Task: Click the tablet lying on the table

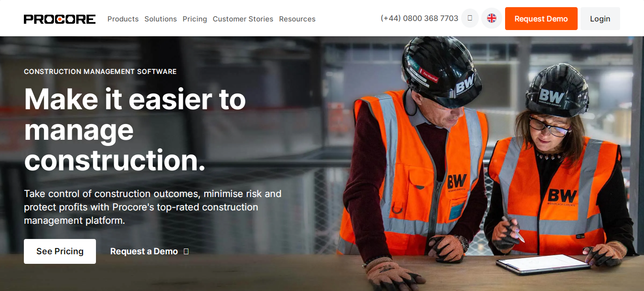Action: [543, 263]
